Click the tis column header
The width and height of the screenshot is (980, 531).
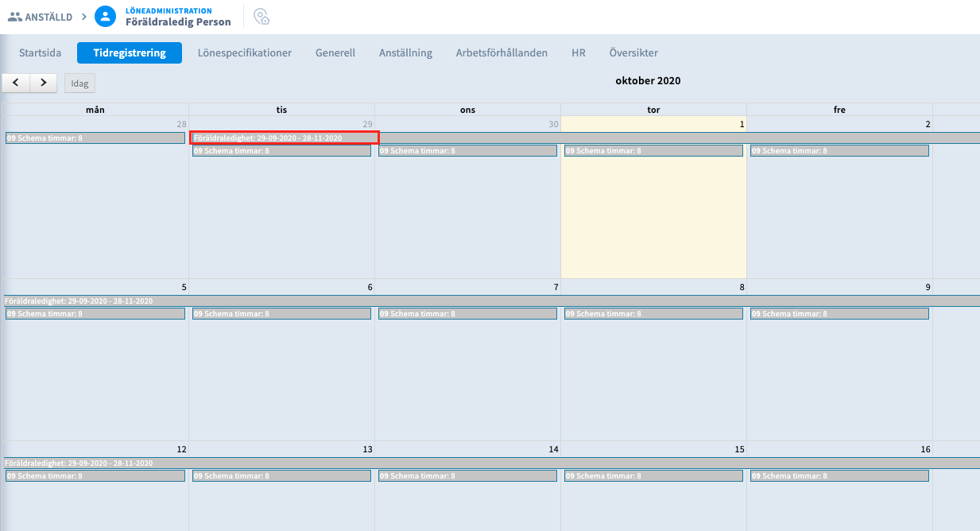(x=281, y=110)
